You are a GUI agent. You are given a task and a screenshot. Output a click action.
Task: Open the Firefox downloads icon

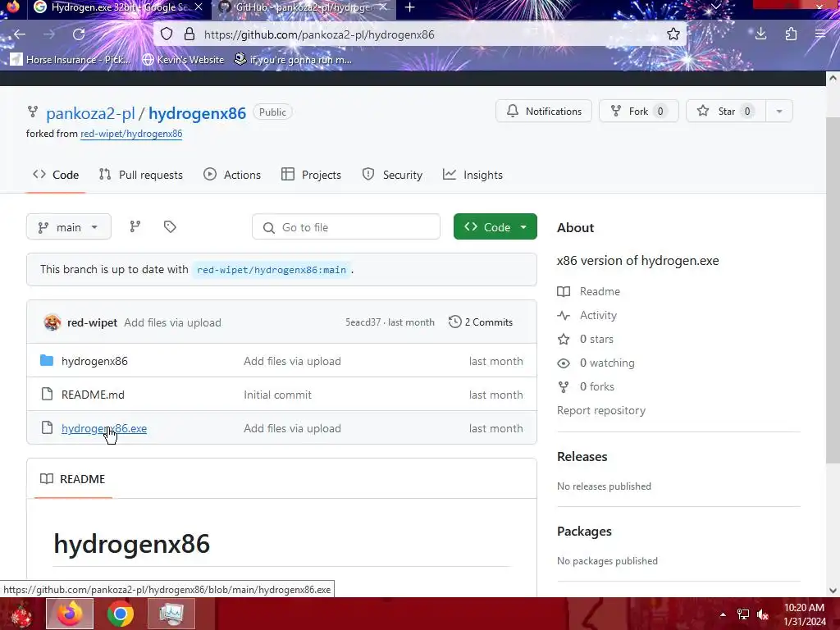click(x=760, y=34)
